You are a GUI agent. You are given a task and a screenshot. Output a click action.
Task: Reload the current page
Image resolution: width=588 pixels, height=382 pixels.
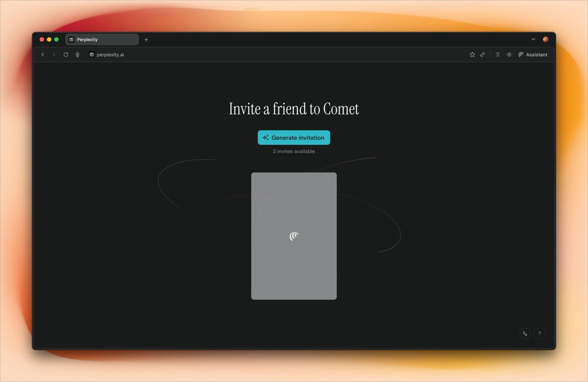point(66,54)
